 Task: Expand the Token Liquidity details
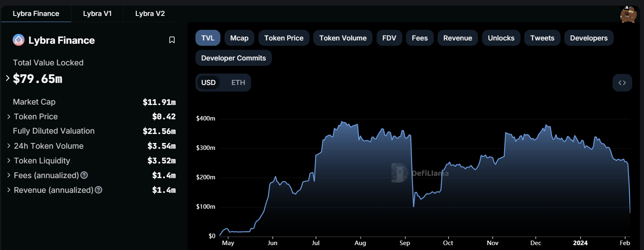(x=9, y=161)
